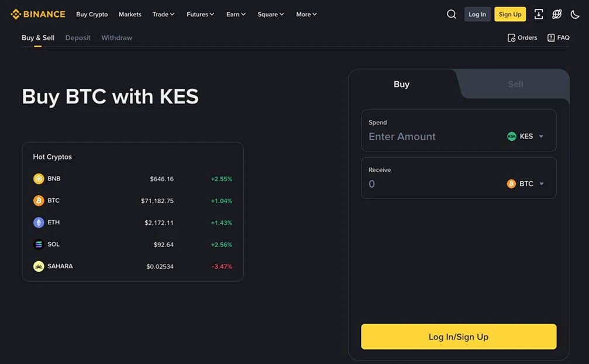
Task: Click the BTC coin icon in Hot Cryptos
Action: [39, 200]
